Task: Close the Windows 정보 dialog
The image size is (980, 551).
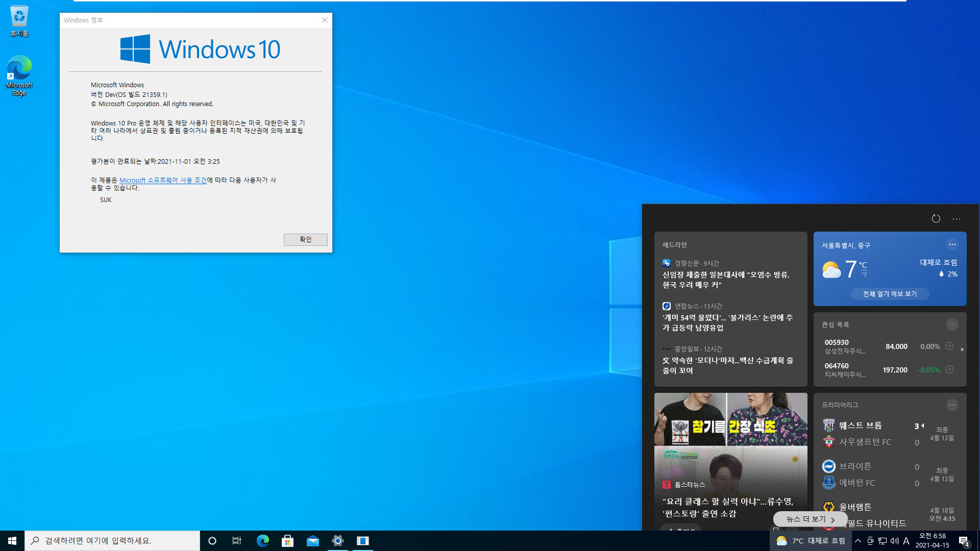Action: 324,20
